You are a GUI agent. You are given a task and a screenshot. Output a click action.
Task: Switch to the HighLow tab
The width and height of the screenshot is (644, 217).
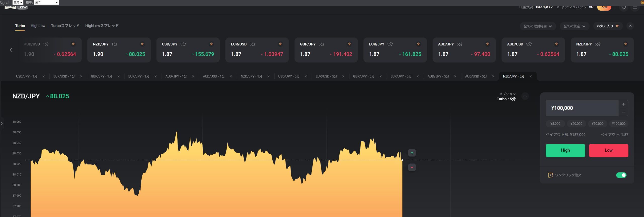point(38,26)
